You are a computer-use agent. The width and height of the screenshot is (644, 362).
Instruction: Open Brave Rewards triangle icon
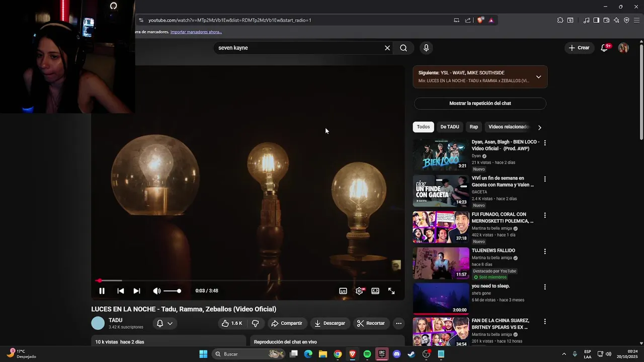click(x=491, y=20)
